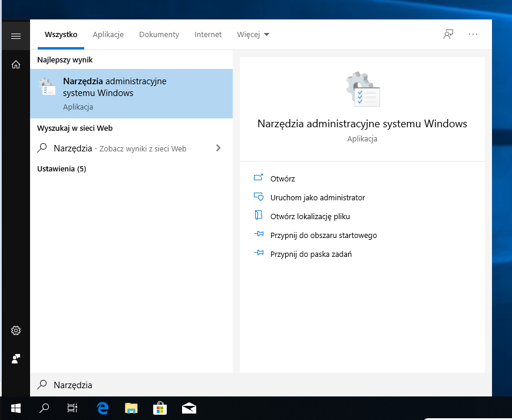
Task: Click the magnifier icon beside web result
Action: 42,148
